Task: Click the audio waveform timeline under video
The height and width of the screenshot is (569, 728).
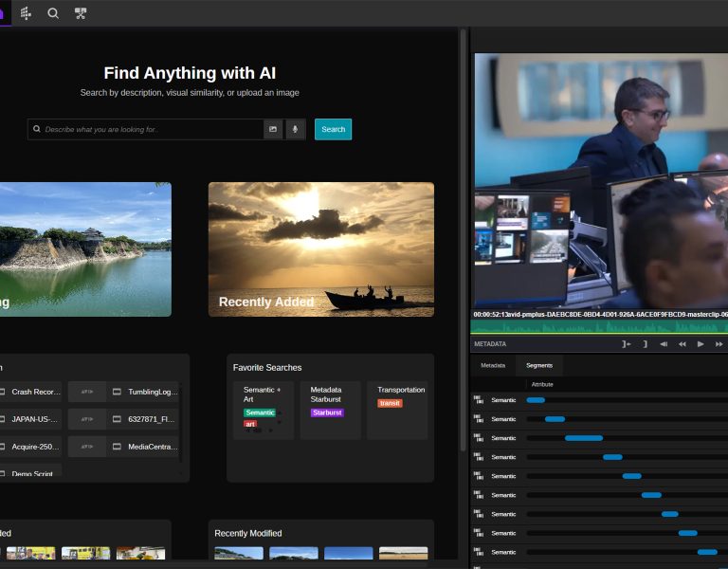Action: pos(599,327)
